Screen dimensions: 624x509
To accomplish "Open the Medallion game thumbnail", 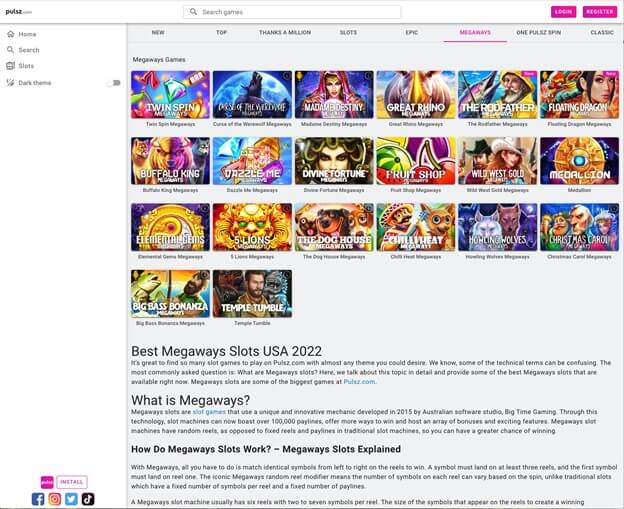I will (x=579, y=161).
